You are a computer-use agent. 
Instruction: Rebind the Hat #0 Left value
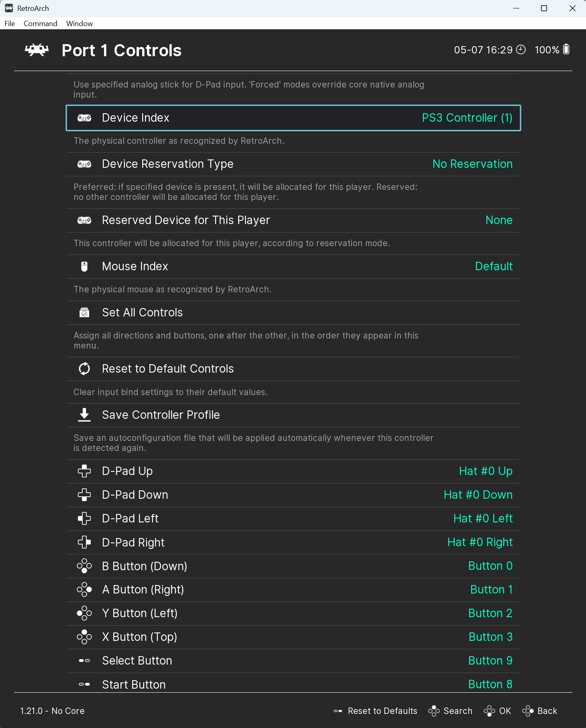coord(483,518)
